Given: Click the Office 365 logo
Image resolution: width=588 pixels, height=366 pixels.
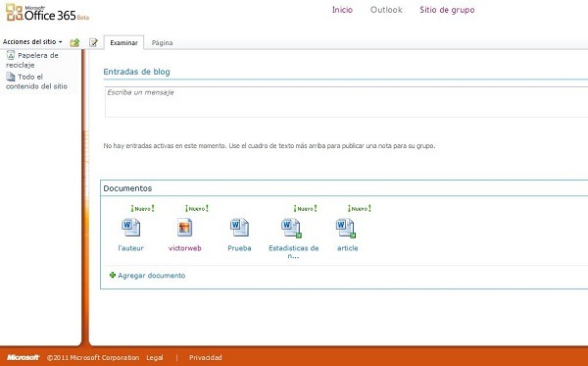Looking at the screenshot, I should click(47, 13).
